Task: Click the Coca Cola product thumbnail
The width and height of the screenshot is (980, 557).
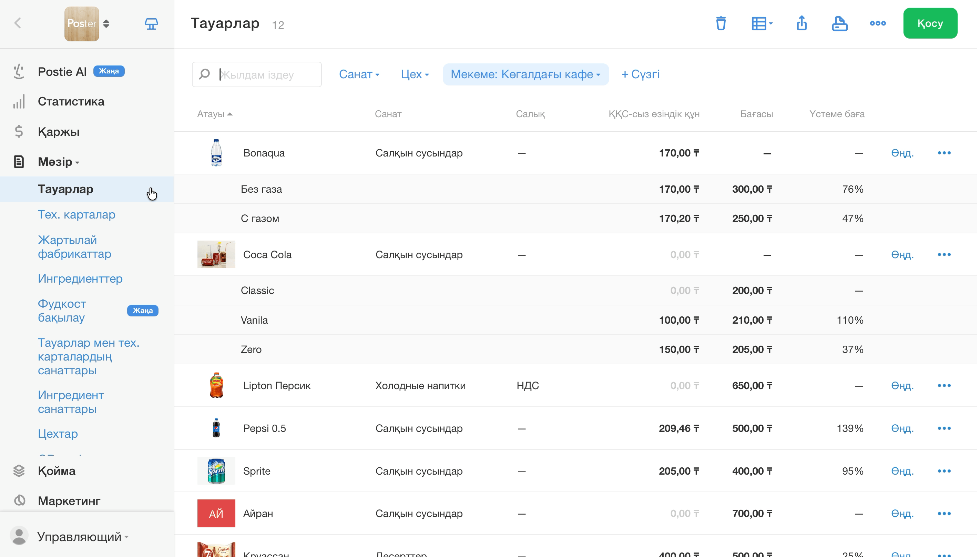Action: (x=217, y=255)
